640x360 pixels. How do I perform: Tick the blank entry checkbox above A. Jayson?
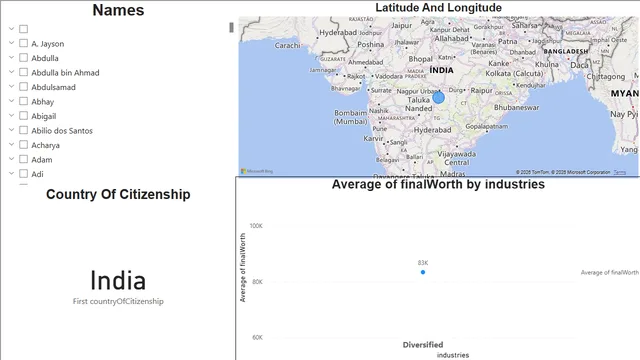click(24, 29)
